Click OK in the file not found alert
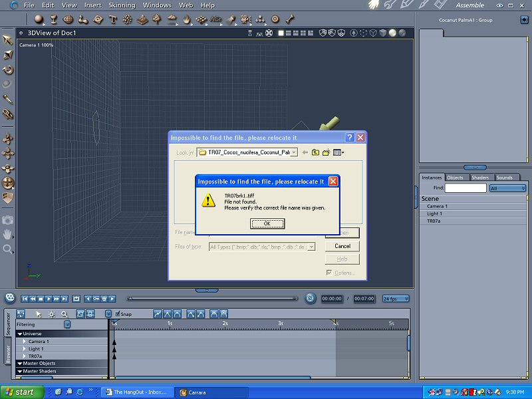The width and height of the screenshot is (532, 399). (267, 224)
